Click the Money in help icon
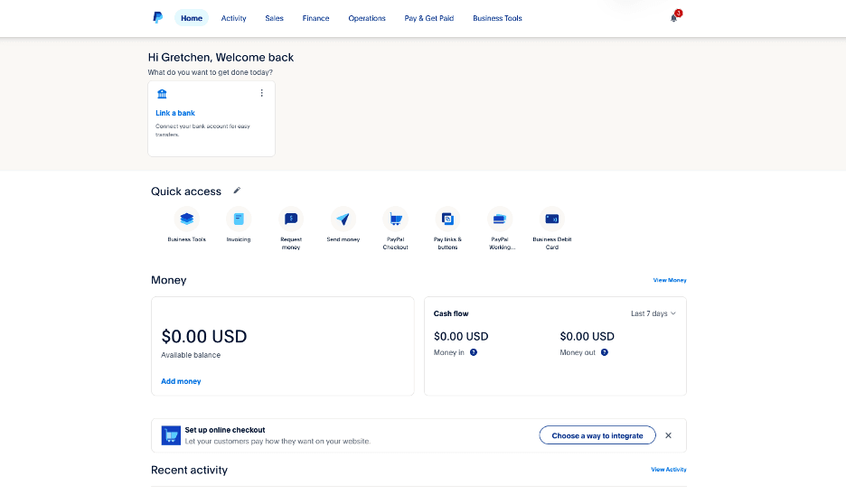 click(474, 352)
